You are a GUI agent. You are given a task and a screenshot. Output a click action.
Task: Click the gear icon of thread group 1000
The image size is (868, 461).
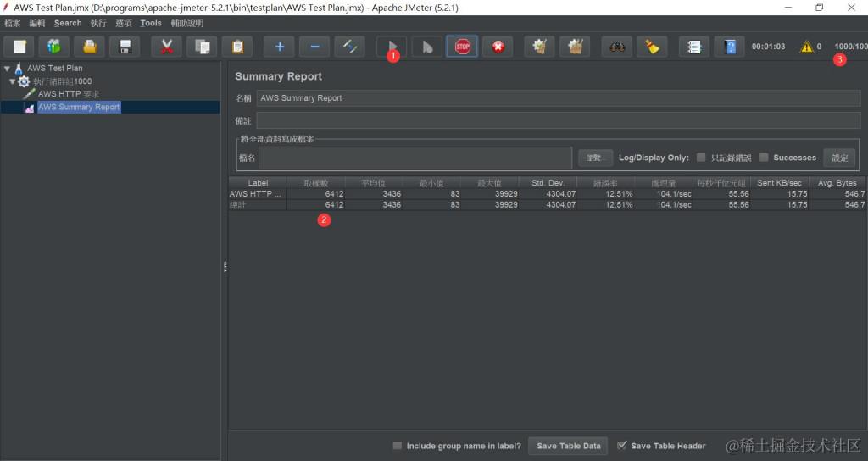tap(24, 81)
